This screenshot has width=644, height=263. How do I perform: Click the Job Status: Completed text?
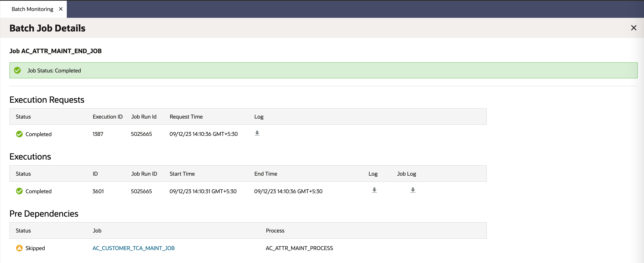[x=54, y=71]
